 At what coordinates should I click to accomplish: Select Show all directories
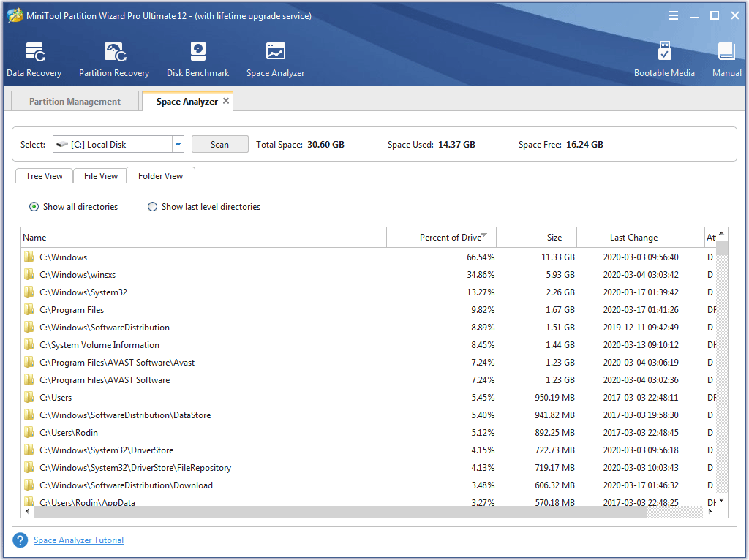[x=34, y=207]
